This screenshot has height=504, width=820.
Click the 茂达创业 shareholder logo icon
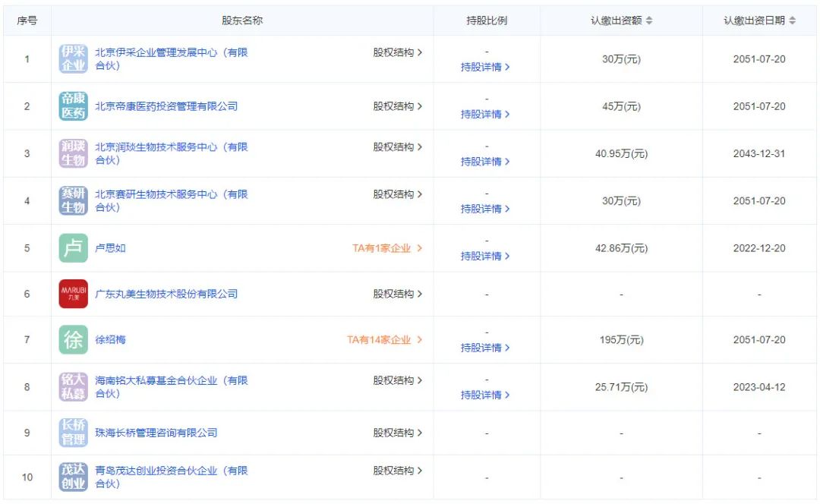click(x=73, y=477)
